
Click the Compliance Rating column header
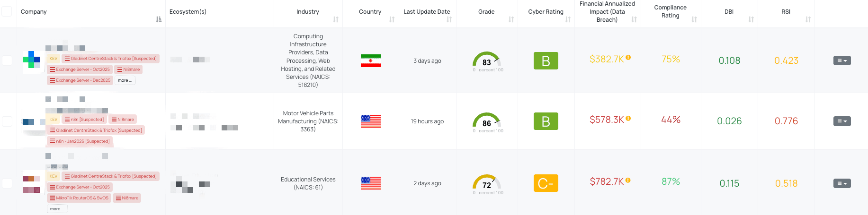point(670,11)
